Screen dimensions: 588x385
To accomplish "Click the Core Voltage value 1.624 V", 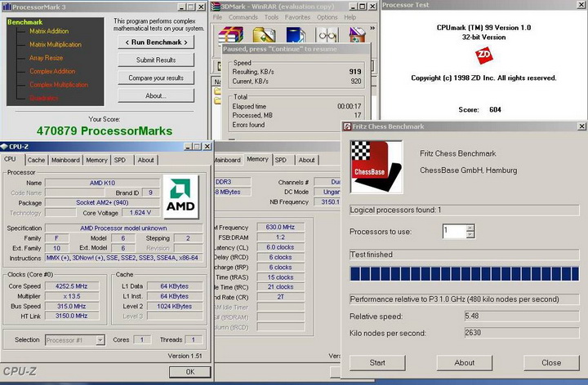I will 140,213.
